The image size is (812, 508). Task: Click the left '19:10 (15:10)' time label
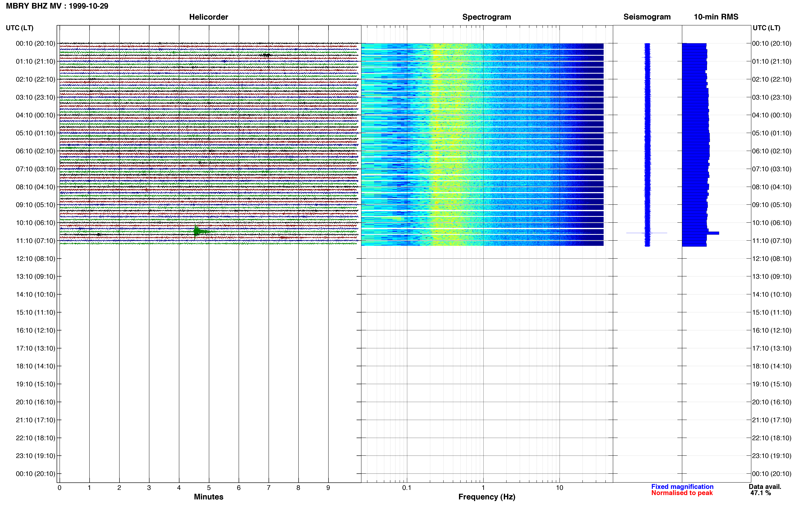(36, 384)
